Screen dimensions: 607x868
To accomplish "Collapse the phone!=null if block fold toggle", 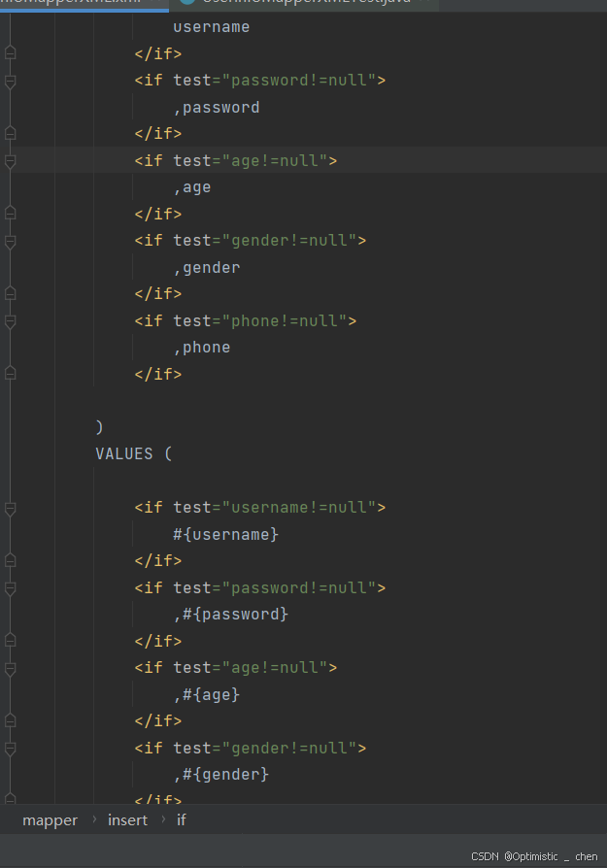I will click(x=10, y=321).
